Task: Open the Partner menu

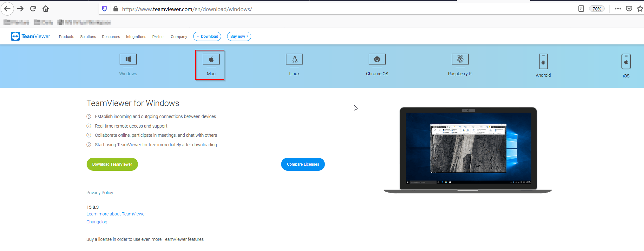Action: tap(158, 37)
